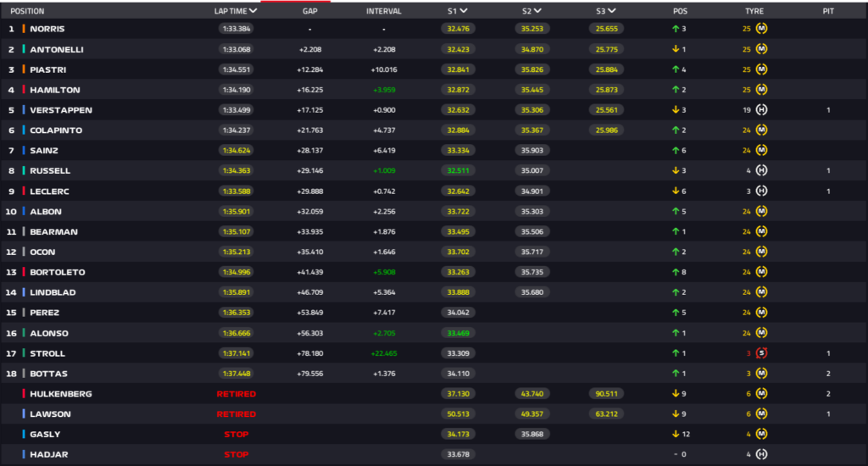Select driver VERSTAPPEN in the standings
The image size is (868, 466).
[x=61, y=110]
